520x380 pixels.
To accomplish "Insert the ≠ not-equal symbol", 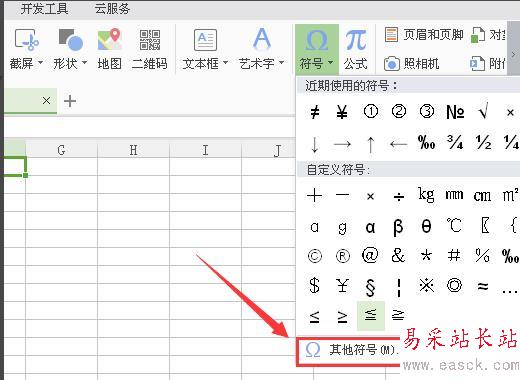I will point(315,112).
